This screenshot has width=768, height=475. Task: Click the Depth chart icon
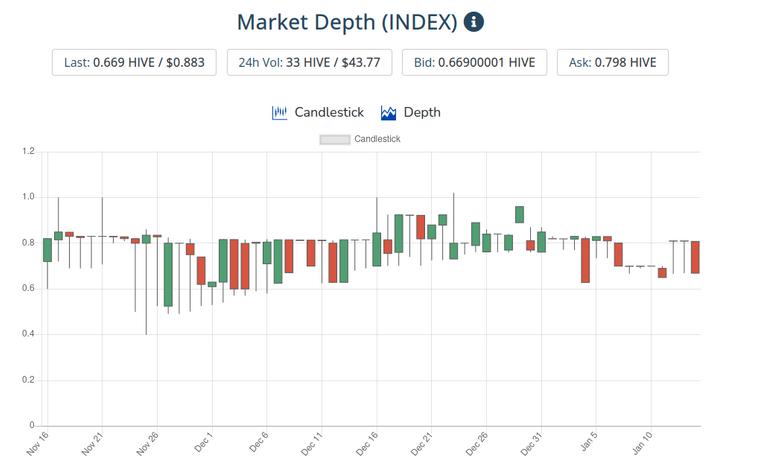tap(388, 113)
